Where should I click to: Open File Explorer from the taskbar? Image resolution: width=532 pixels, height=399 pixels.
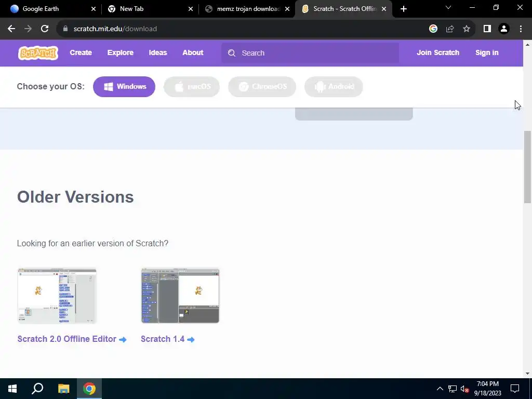click(63, 389)
